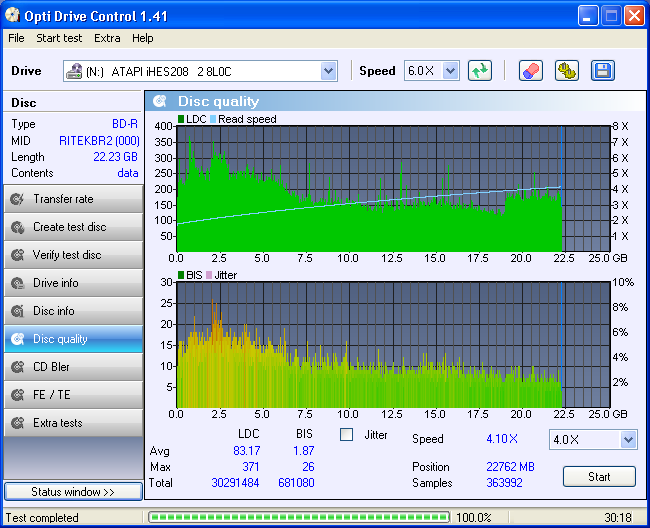Click the Length value 22.23 GB

[115, 157]
